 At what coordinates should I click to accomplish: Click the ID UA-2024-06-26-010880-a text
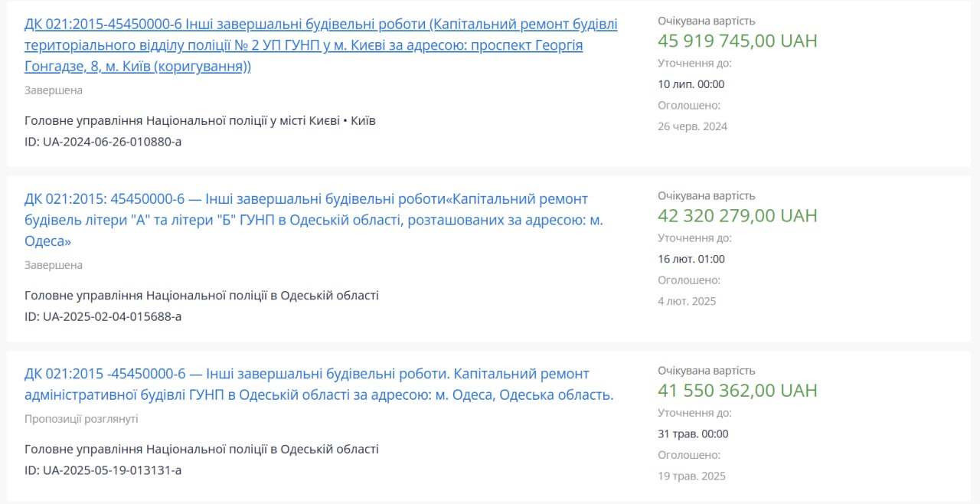tap(103, 142)
